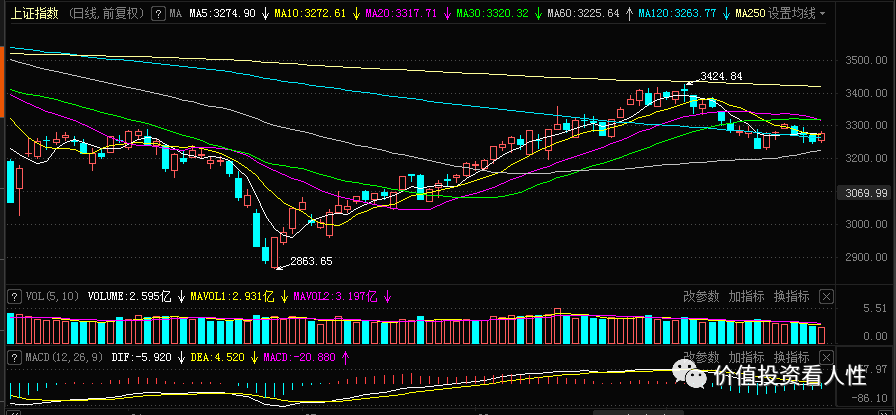
Task: Click the 5.51 volume axis label
Action: point(875,308)
